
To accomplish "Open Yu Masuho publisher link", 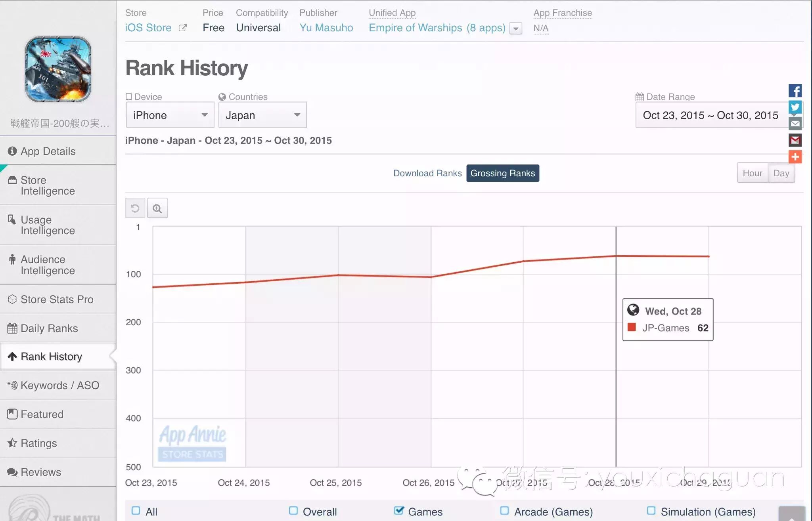I will click(326, 28).
